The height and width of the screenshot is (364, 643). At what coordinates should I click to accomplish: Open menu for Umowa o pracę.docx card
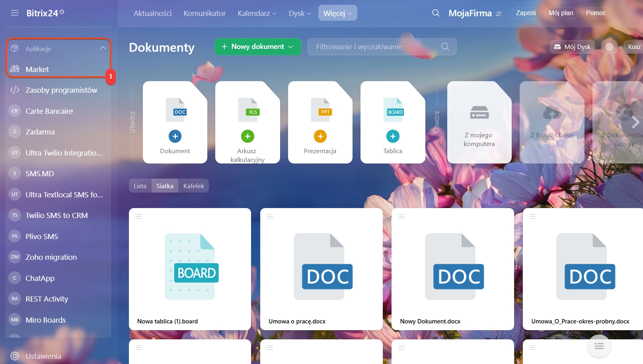click(x=270, y=216)
